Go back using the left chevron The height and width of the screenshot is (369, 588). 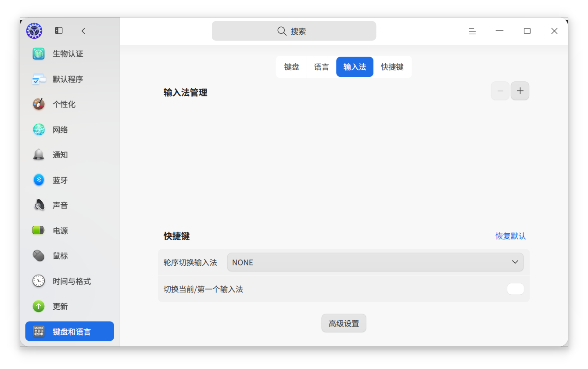pos(83,31)
